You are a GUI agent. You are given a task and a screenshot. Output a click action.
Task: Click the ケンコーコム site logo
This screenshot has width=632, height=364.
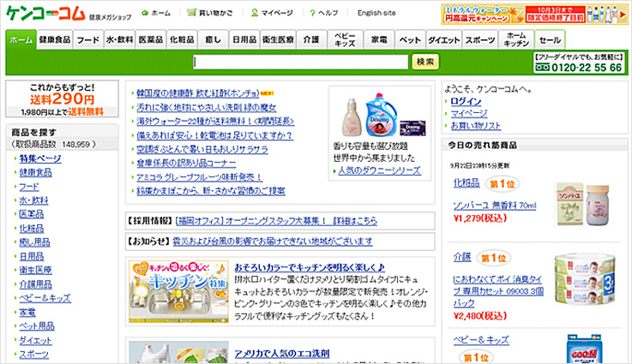[x=45, y=13]
